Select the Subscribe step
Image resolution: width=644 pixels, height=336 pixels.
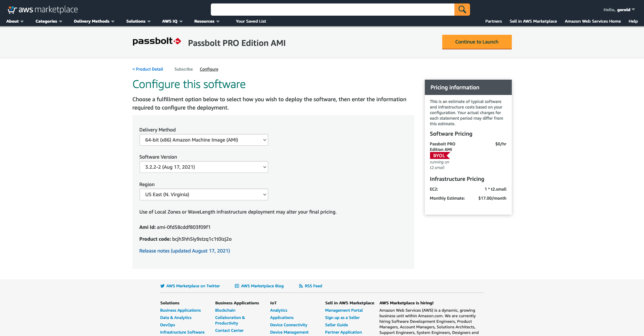(x=183, y=69)
